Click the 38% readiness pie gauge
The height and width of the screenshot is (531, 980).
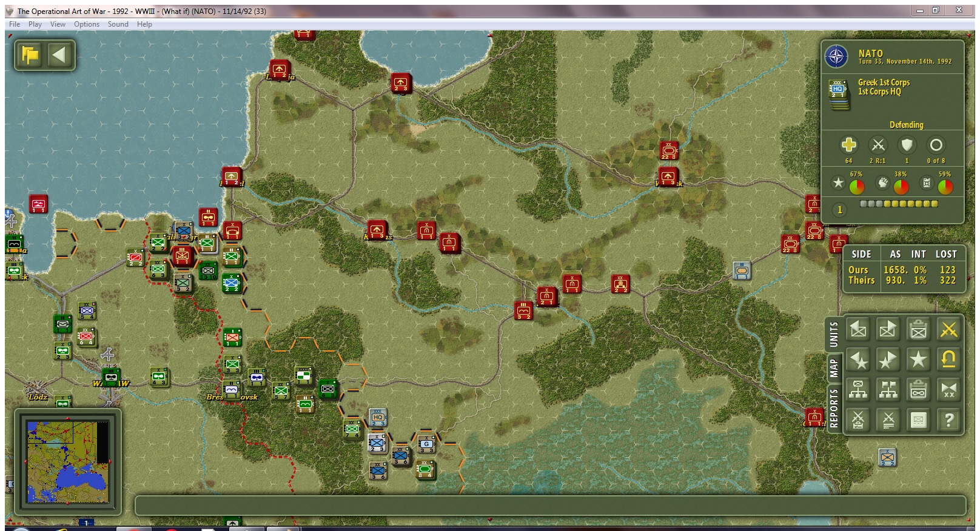(x=901, y=187)
